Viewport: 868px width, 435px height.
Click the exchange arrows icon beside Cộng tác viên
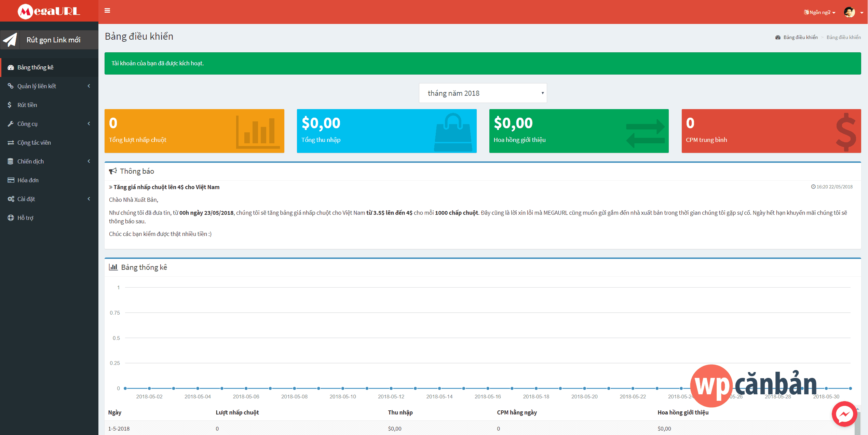pos(11,143)
